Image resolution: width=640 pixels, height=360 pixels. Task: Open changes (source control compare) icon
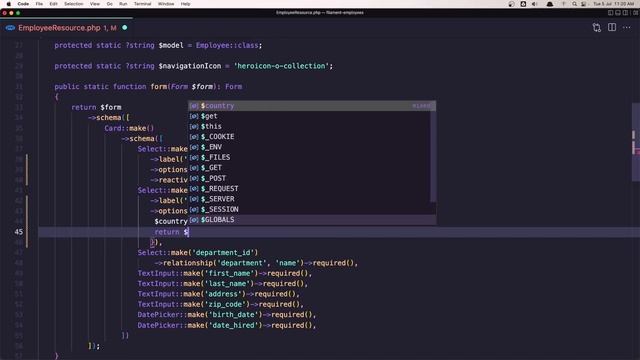click(x=597, y=27)
